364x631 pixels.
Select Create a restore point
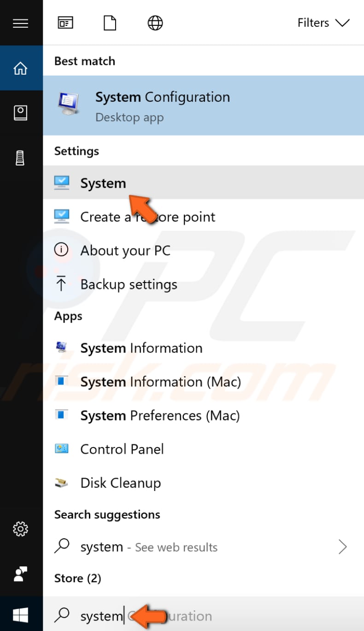click(x=147, y=217)
